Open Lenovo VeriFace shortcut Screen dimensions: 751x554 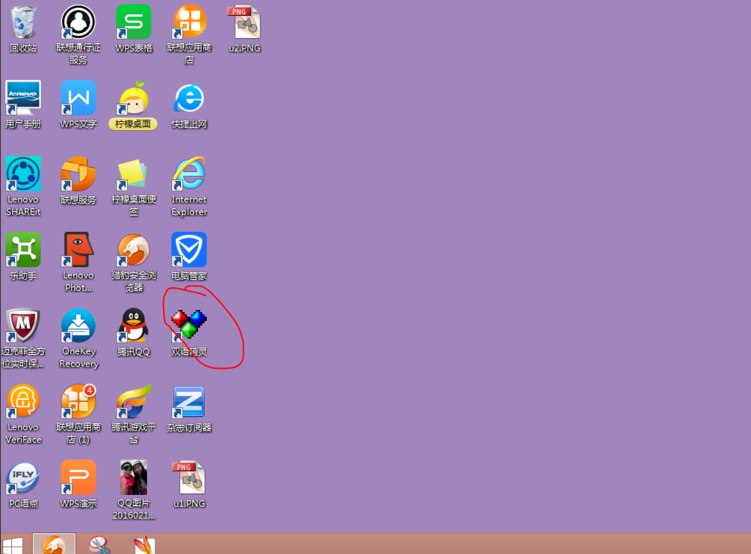[23, 401]
